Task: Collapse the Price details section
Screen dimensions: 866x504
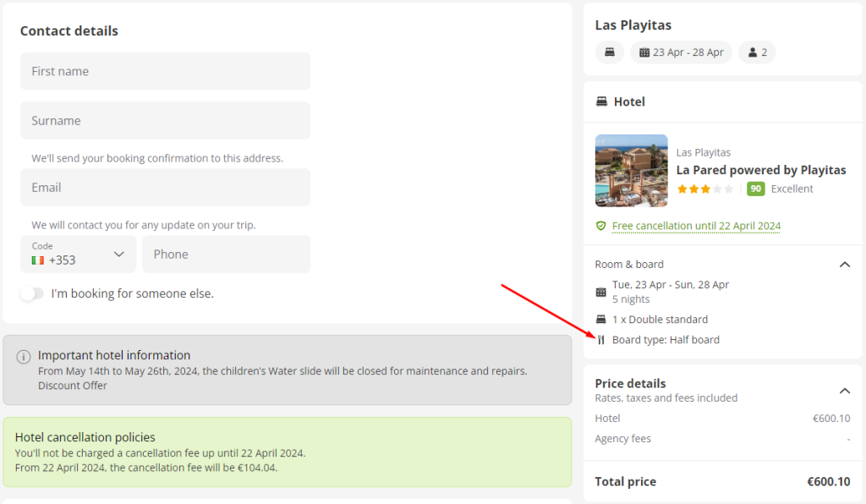Action: 845,391
